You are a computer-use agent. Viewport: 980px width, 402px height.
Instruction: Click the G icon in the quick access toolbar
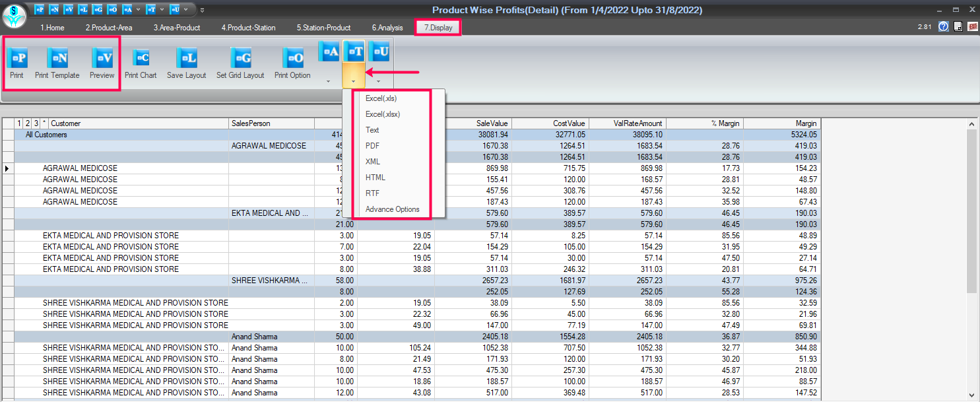pyautogui.click(x=98, y=10)
